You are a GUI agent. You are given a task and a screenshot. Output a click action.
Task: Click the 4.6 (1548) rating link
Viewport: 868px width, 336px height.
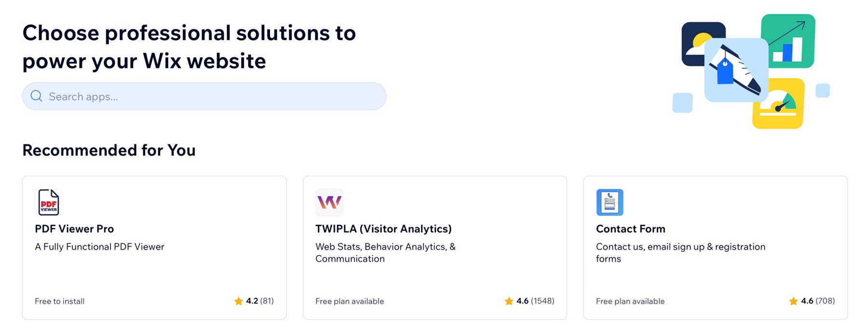coord(535,301)
